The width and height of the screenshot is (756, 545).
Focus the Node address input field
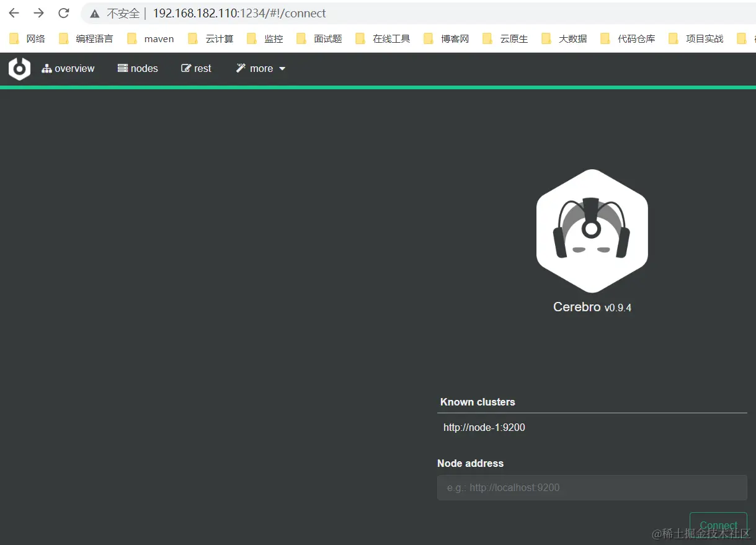click(592, 487)
